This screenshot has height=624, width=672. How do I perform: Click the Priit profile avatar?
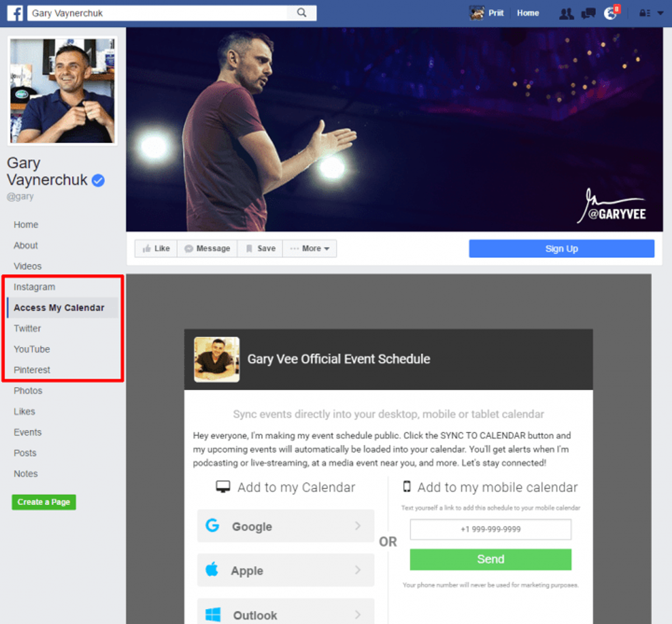coord(477,13)
